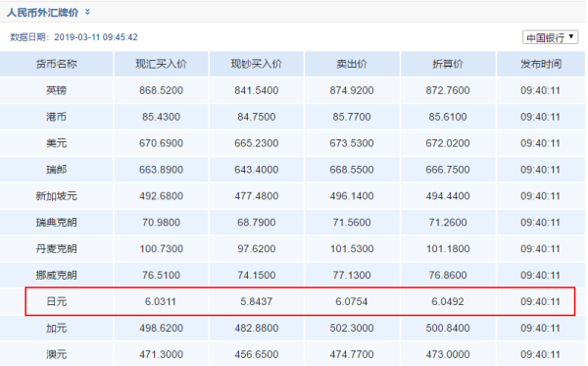Select the 新加坡元 currency row name
The image size is (588, 366).
tap(56, 196)
